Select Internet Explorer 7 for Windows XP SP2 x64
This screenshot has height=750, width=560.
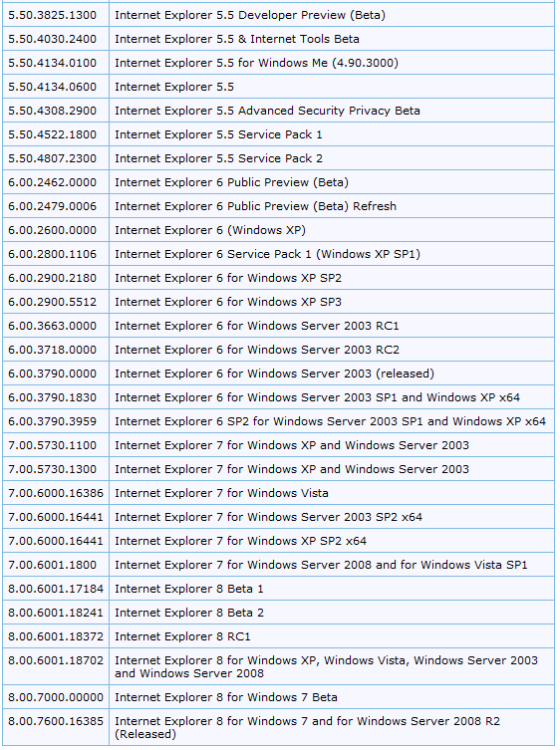(x=241, y=541)
